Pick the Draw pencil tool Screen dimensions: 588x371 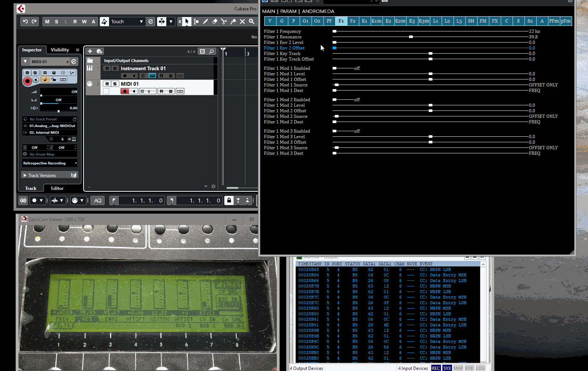pos(205,21)
